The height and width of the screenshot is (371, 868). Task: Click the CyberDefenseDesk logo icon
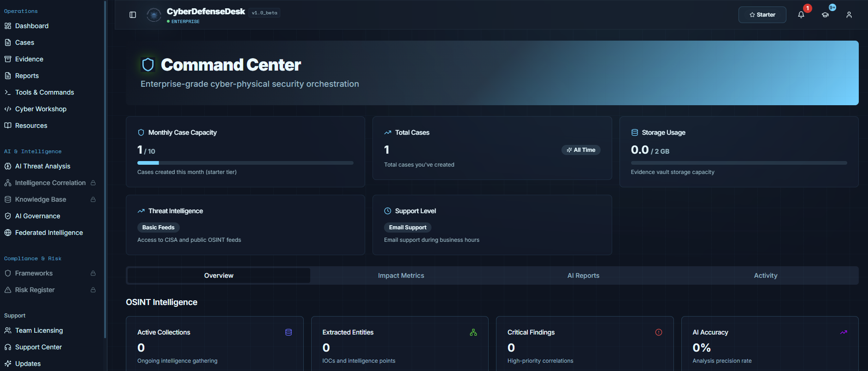(x=154, y=15)
